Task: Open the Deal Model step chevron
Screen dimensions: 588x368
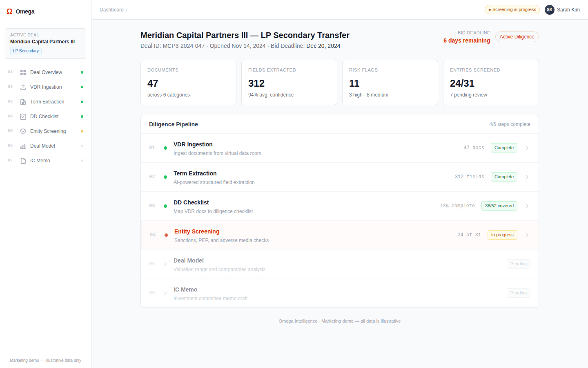Action: click(527, 264)
